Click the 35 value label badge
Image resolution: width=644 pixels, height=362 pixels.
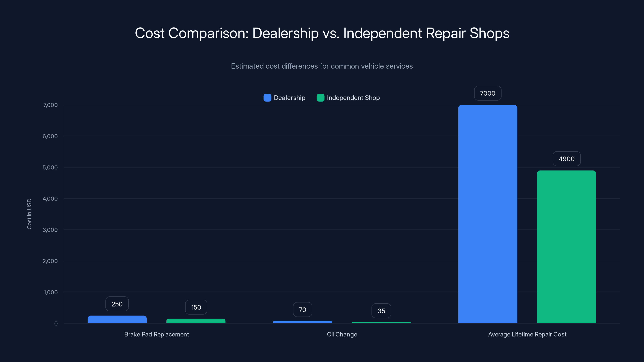(x=381, y=311)
